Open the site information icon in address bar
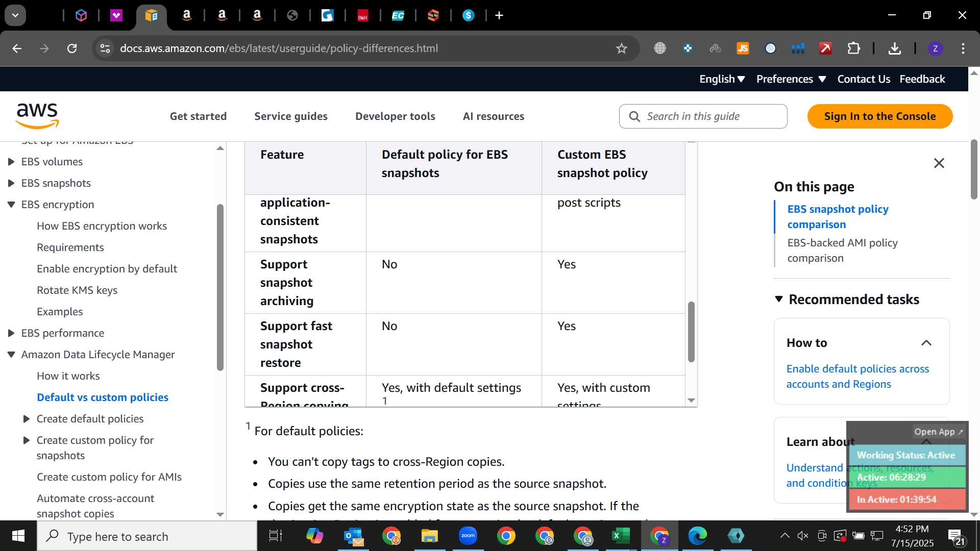 click(105, 48)
